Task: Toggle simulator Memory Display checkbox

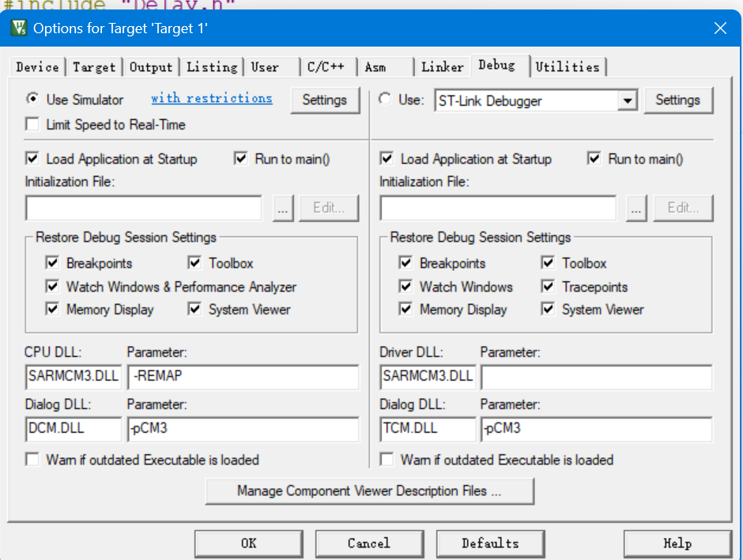Action: 52,309
